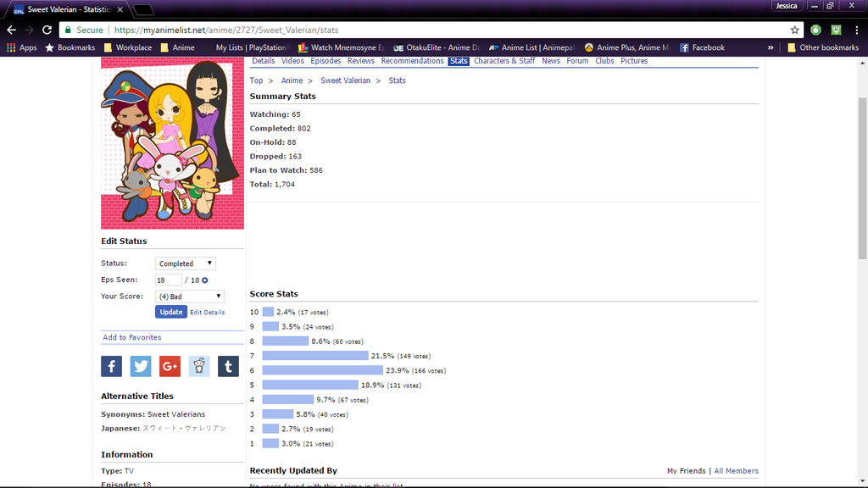The image size is (868, 488).
Task: Click the Reddit share icon
Action: point(198,366)
